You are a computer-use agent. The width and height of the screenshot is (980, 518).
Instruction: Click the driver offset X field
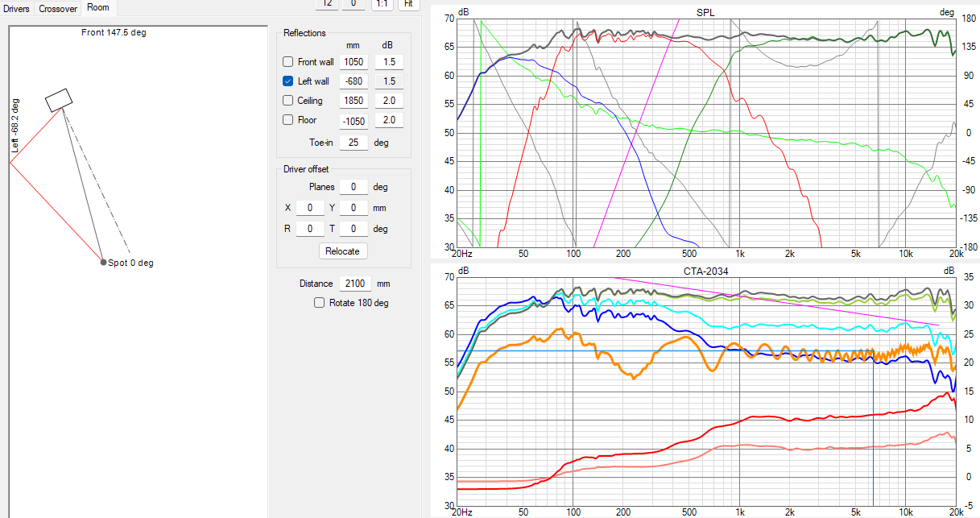pos(310,208)
